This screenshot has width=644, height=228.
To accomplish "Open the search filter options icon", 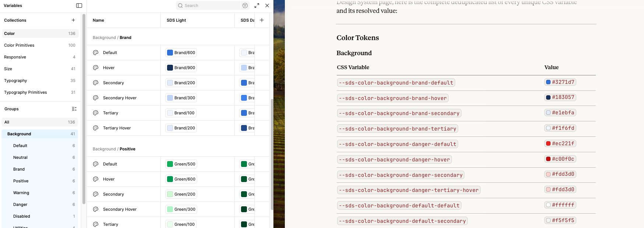I will (245, 6).
